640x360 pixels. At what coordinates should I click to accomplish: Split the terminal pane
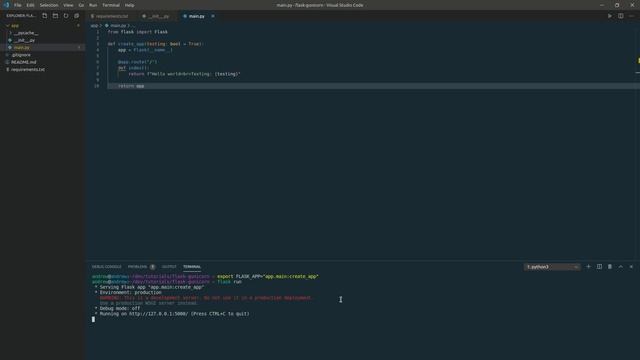coord(599,267)
